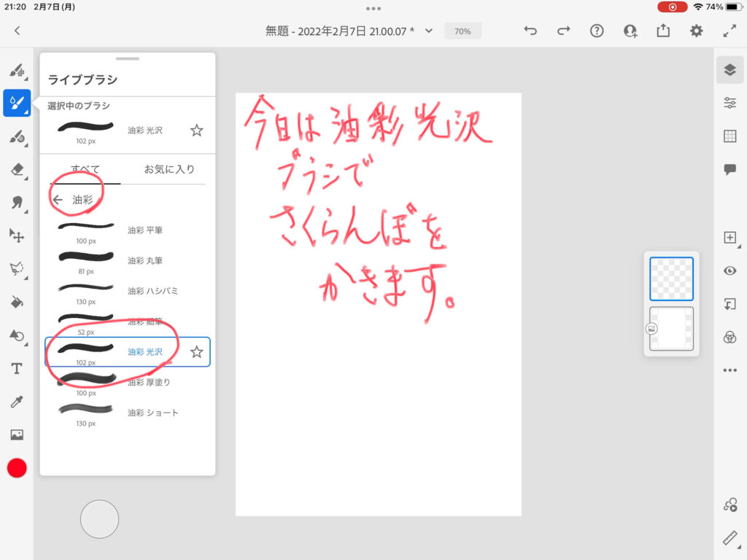Select the Eraser tool

16,170
